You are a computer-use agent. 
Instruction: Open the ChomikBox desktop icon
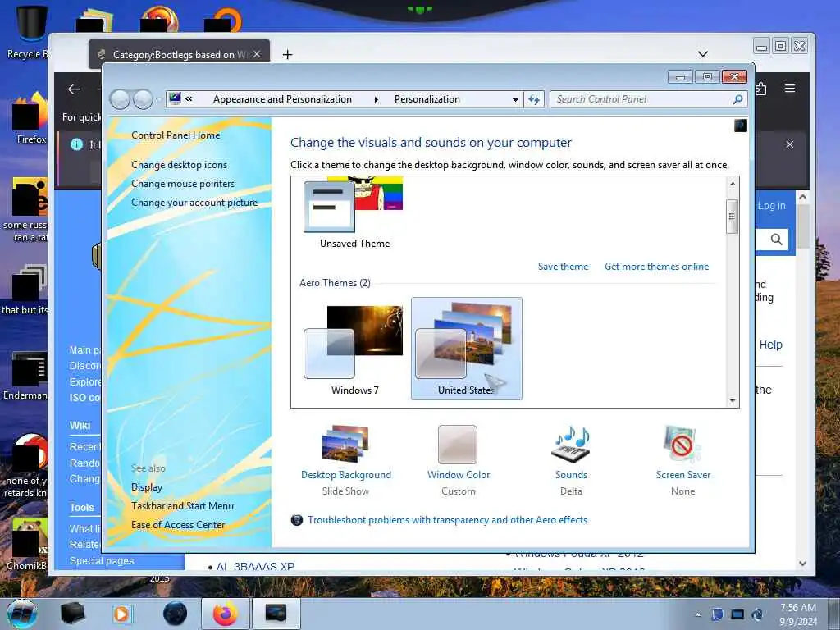click(x=27, y=544)
